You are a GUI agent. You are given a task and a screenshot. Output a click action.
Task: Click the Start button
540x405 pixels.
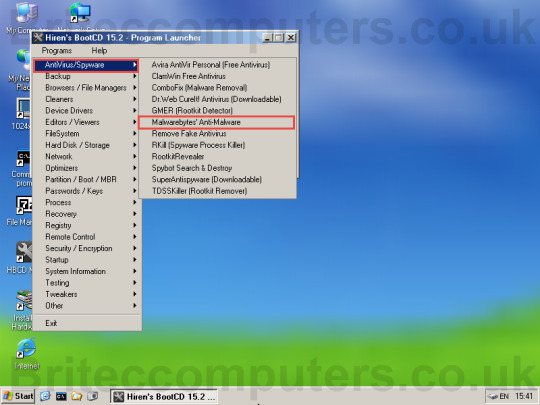click(19, 396)
